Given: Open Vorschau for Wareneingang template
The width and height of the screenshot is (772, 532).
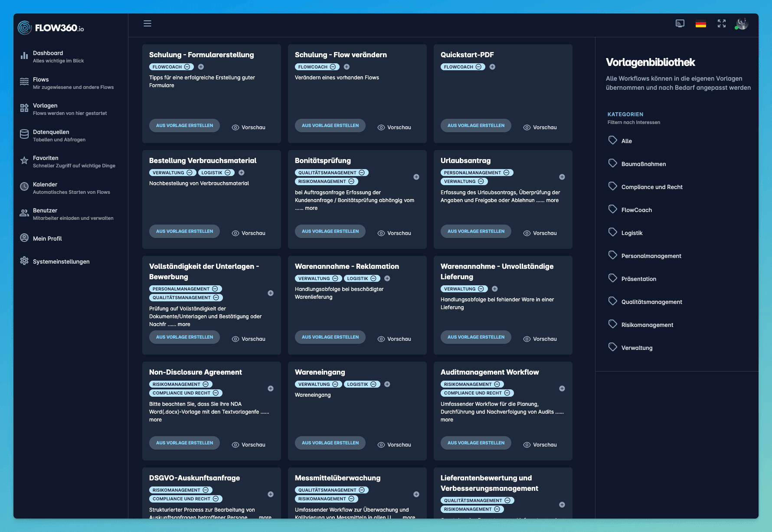Looking at the screenshot, I should pos(394,444).
